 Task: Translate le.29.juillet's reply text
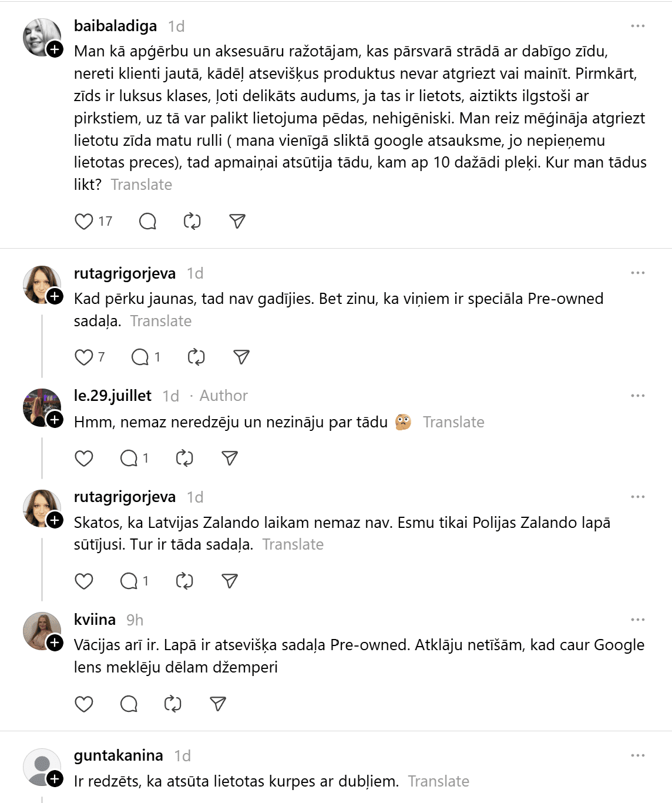(453, 423)
